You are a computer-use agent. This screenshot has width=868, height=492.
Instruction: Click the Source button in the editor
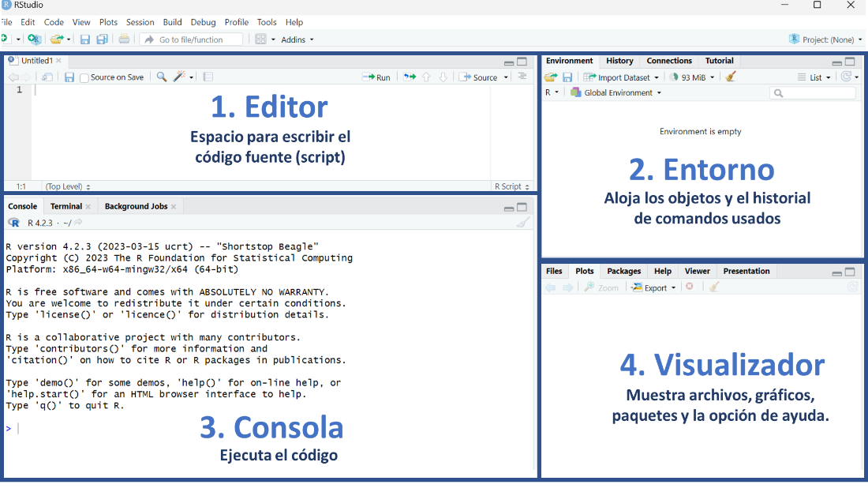(479, 77)
